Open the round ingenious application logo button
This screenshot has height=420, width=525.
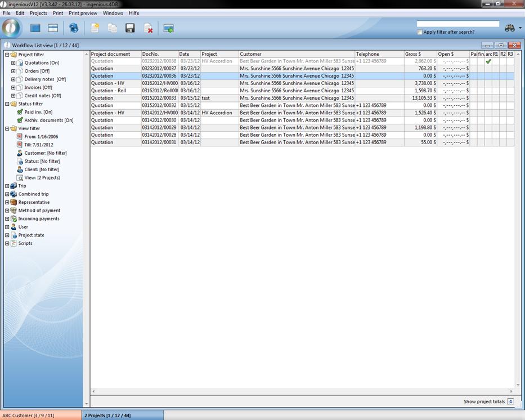(x=12, y=28)
